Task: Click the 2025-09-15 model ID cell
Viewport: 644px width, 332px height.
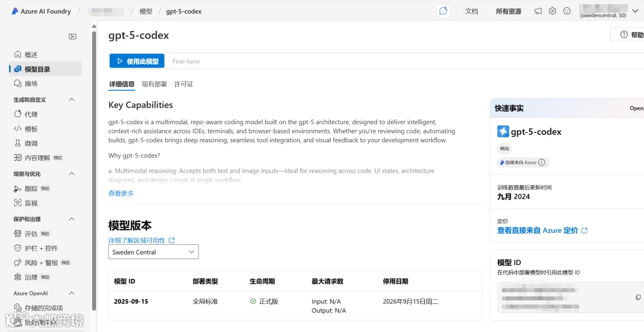Action: click(131, 301)
